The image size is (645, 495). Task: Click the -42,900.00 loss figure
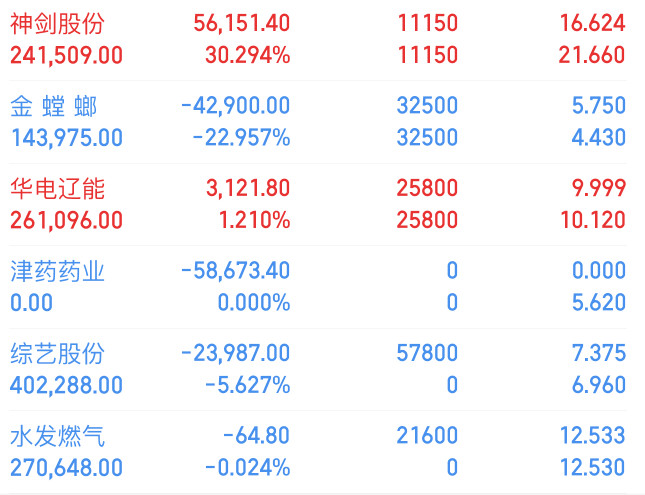236,107
